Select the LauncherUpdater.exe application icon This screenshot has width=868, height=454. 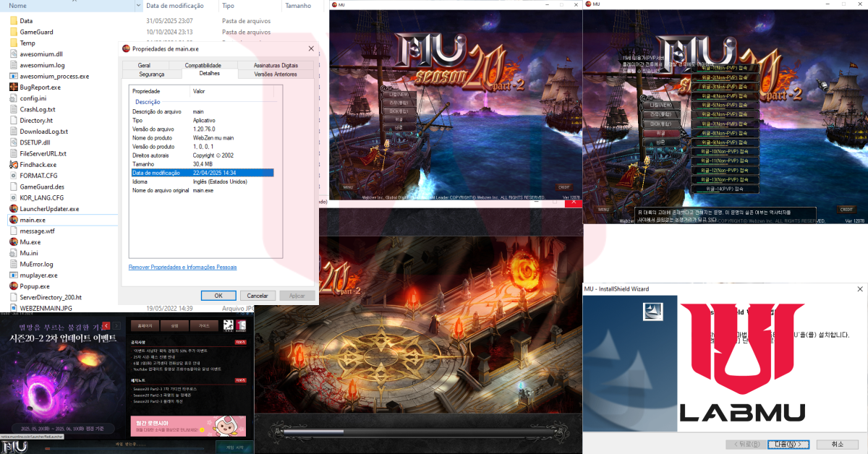[x=14, y=209]
